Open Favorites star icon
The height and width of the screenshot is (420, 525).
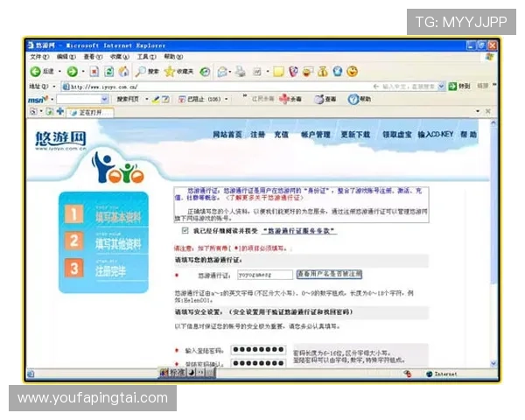click(x=170, y=71)
